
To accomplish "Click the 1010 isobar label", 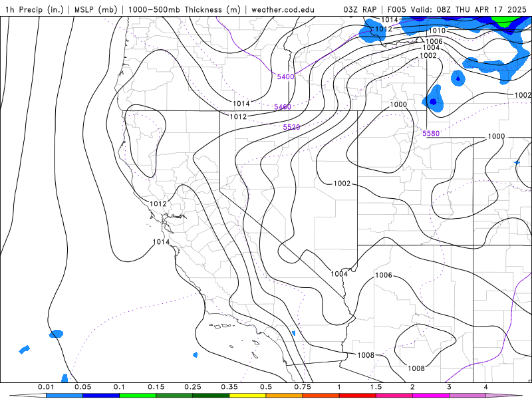I will click(x=437, y=31).
